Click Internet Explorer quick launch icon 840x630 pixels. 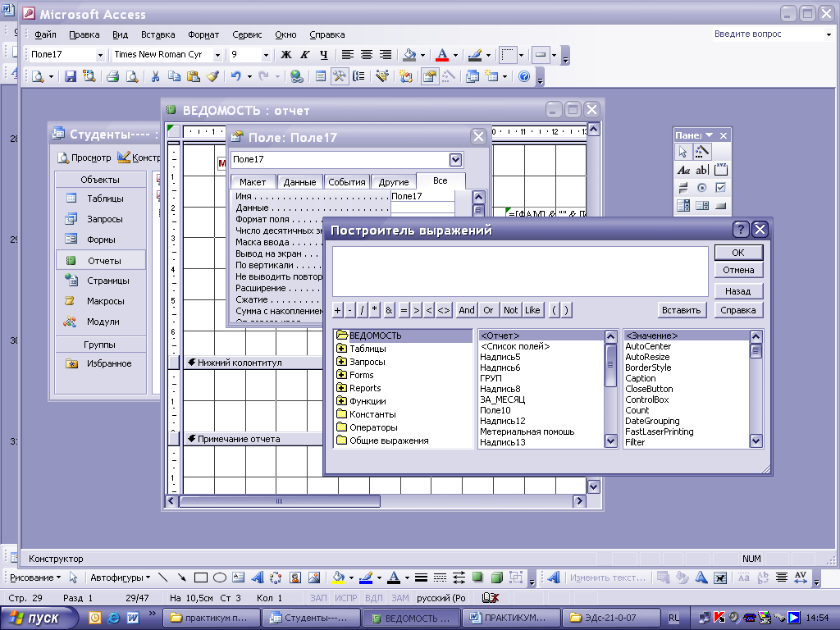[113, 619]
